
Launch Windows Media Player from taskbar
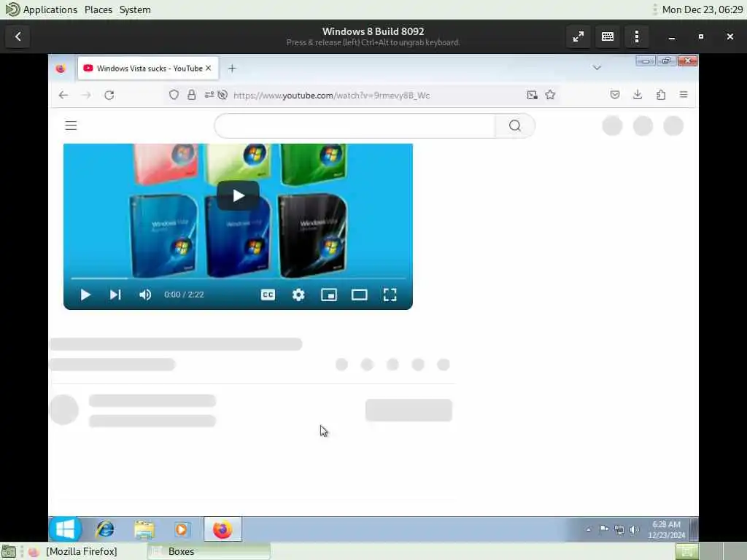tap(181, 529)
